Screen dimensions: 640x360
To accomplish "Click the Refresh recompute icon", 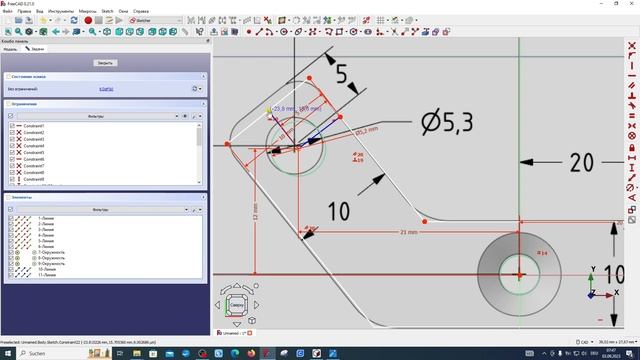I will (x=74, y=20).
